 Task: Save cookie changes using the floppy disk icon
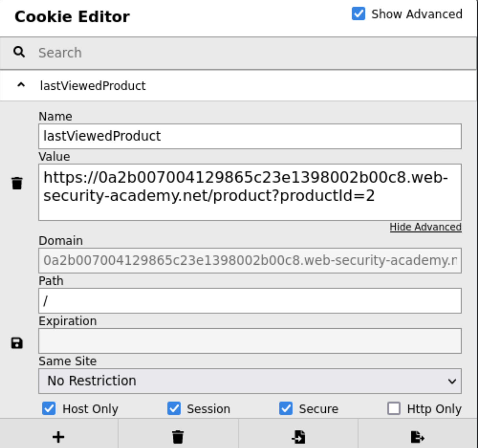tap(17, 343)
